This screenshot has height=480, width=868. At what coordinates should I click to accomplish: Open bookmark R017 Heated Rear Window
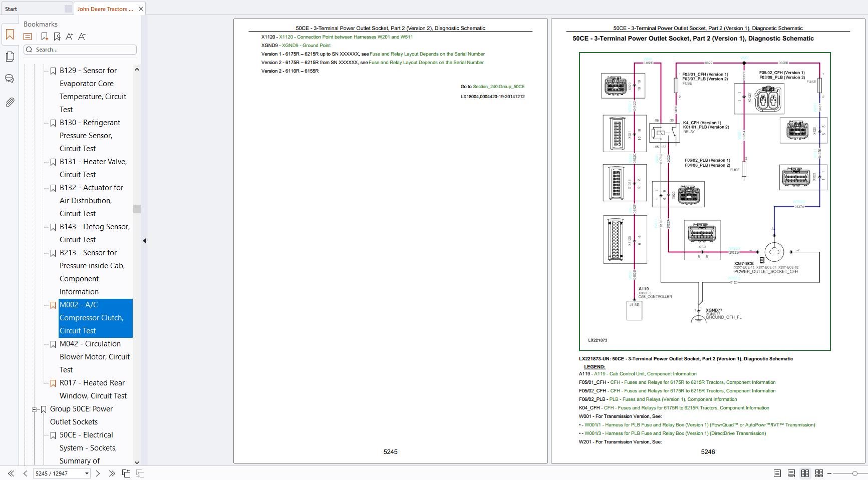93,389
